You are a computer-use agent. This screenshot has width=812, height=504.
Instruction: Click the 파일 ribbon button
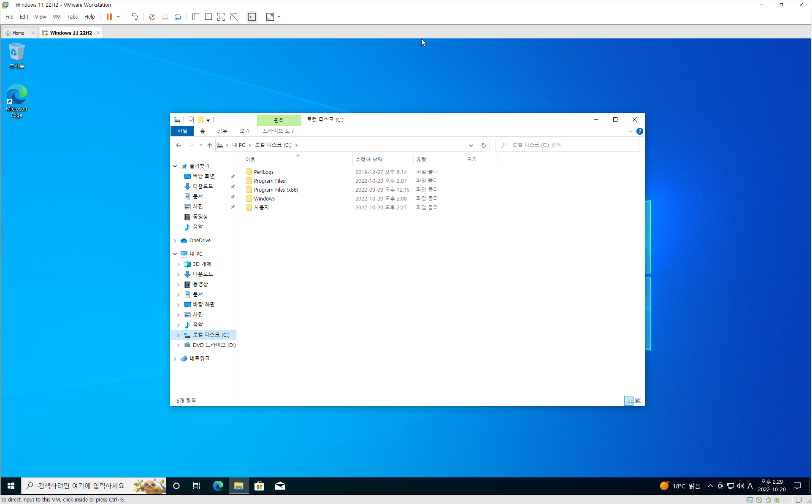[x=182, y=131]
